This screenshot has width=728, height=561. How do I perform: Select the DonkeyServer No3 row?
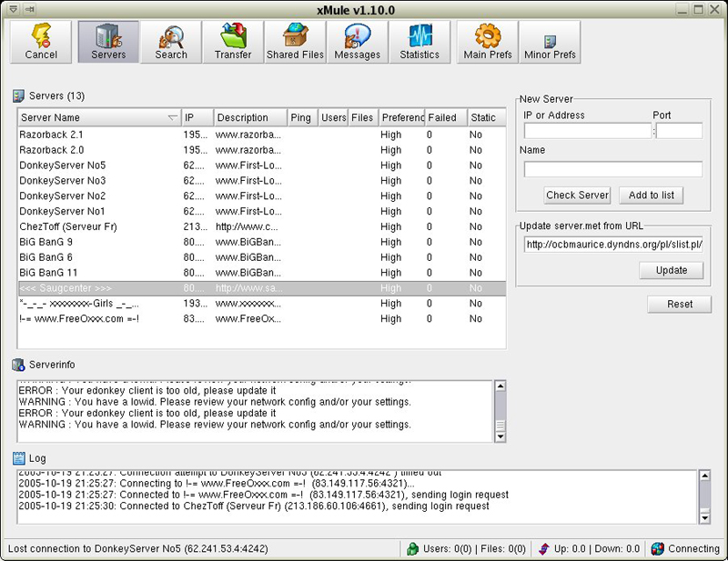(x=262, y=181)
